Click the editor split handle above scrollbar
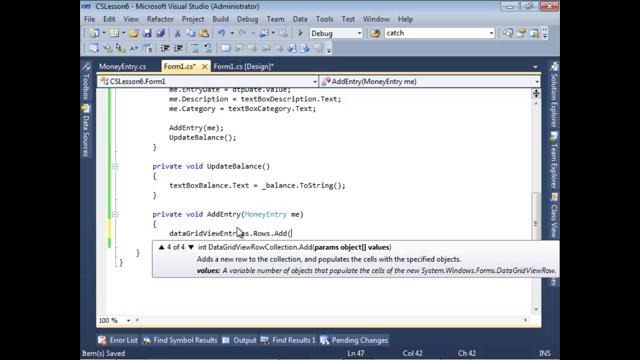The image size is (640, 360). coord(536,93)
